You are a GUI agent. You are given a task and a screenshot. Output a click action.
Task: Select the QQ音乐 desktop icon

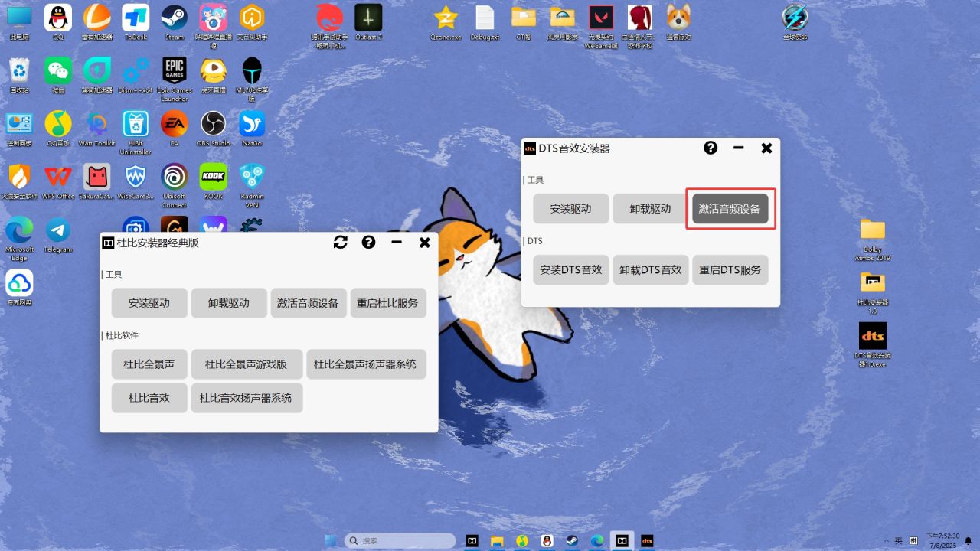(58, 128)
